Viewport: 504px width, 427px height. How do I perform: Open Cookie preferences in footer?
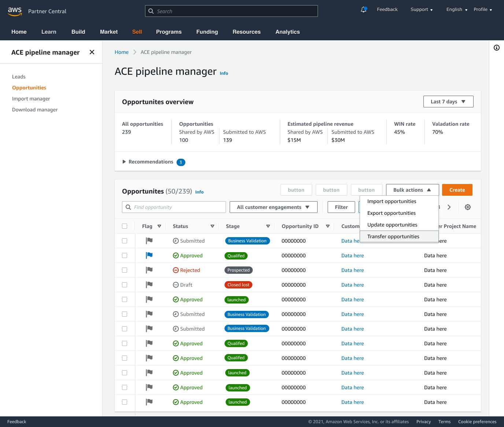(477, 422)
